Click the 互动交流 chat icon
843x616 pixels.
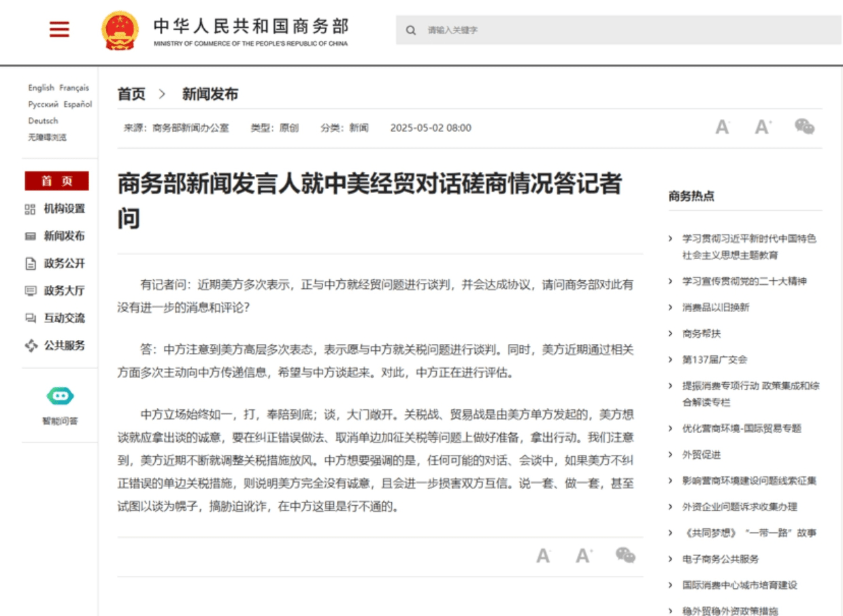click(x=30, y=318)
